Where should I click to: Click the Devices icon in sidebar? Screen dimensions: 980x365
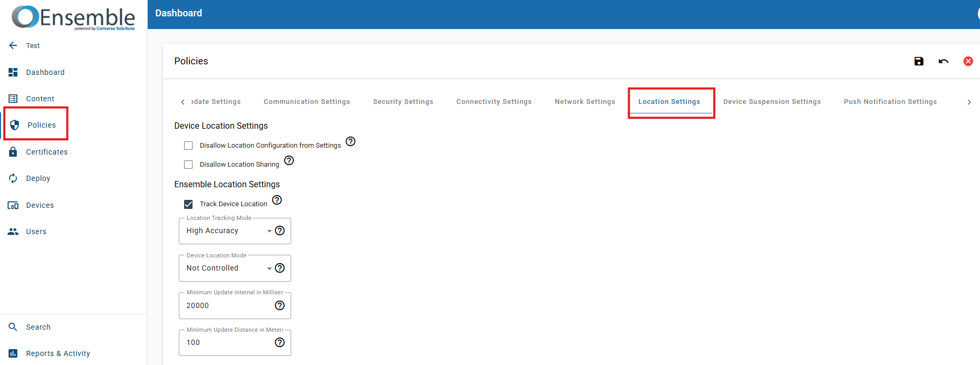pyautogui.click(x=13, y=205)
